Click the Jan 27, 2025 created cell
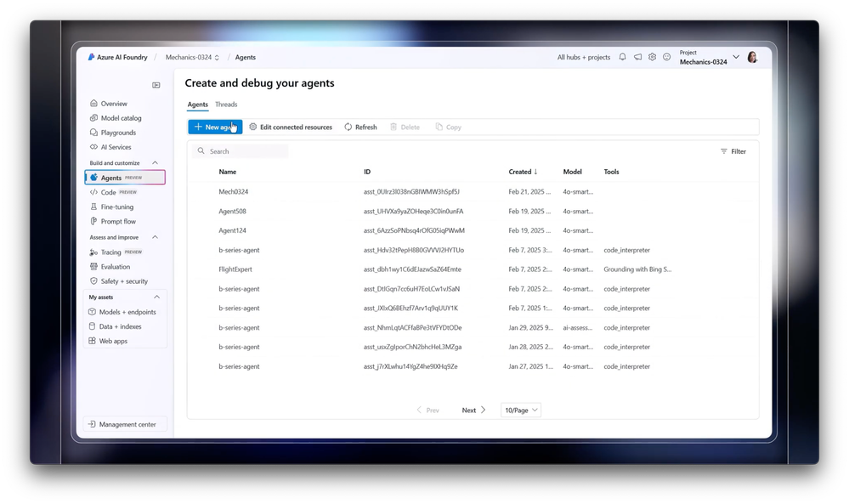This screenshot has height=504, width=849. 530,366
